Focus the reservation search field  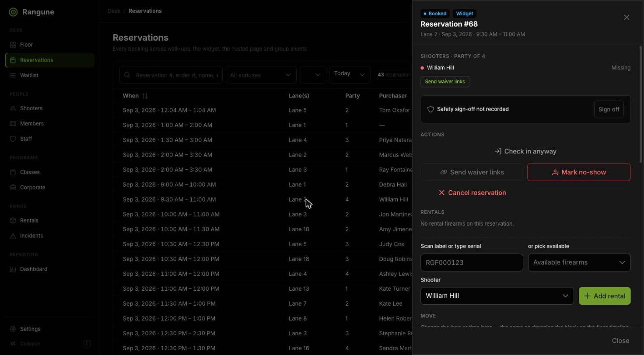coord(171,75)
